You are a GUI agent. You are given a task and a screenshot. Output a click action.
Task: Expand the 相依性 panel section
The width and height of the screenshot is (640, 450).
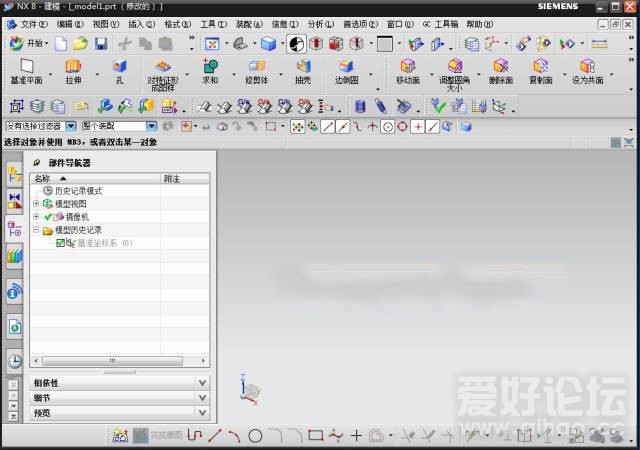tap(201, 383)
